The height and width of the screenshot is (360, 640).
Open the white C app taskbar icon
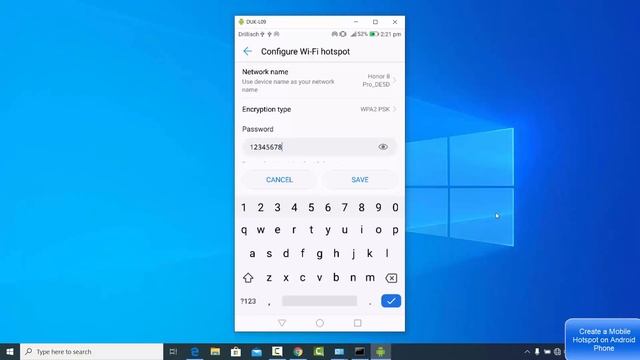[x=277, y=351]
